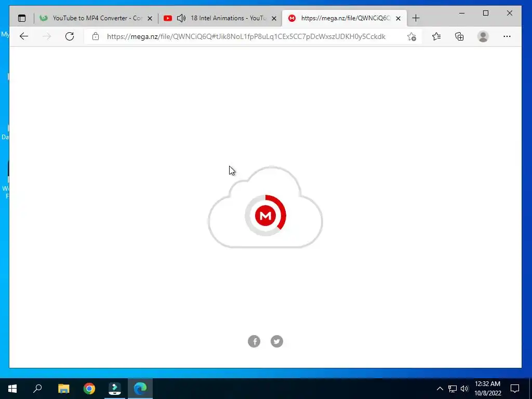Viewport: 532px width, 399px height.
Task: Open the volume control tray icon
Action: (464, 389)
